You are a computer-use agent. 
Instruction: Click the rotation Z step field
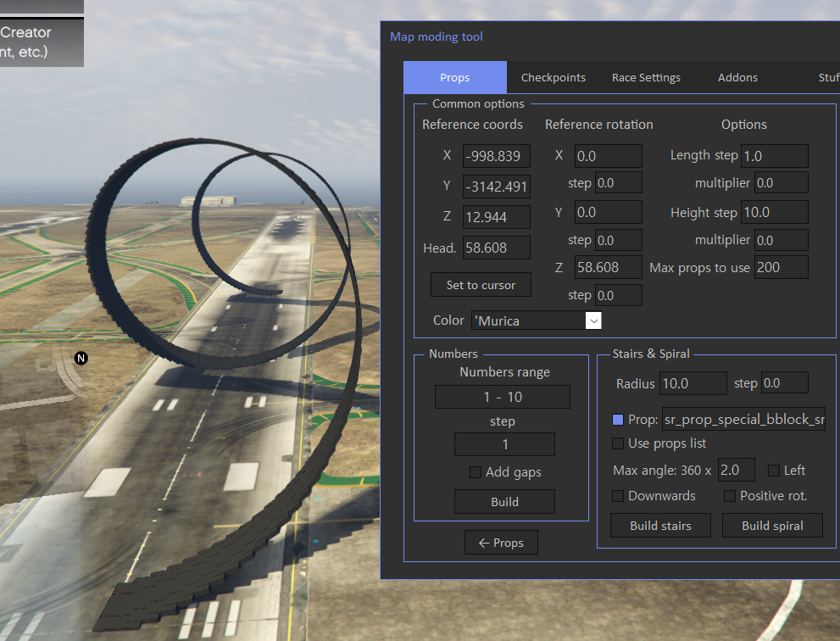pyautogui.click(x=618, y=295)
